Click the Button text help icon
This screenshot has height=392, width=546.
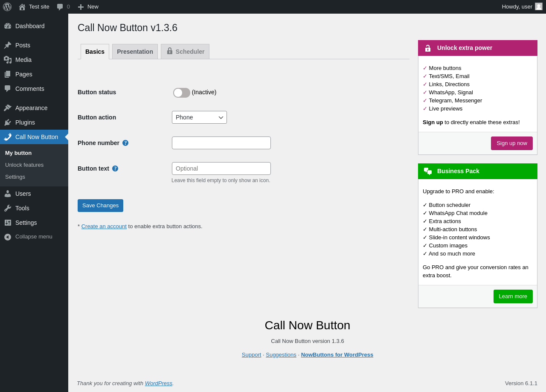[115, 168]
